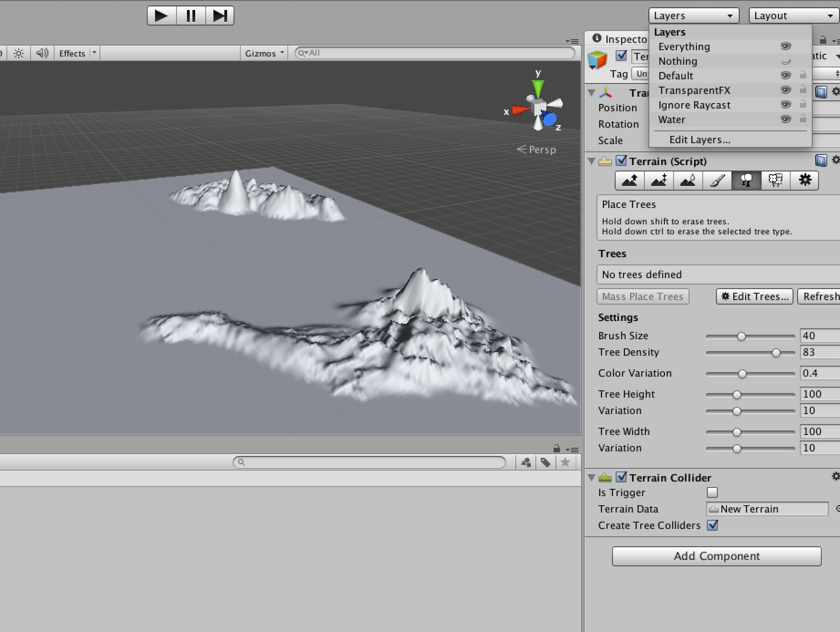Select the Paint Texture brush tool icon

[x=717, y=181]
